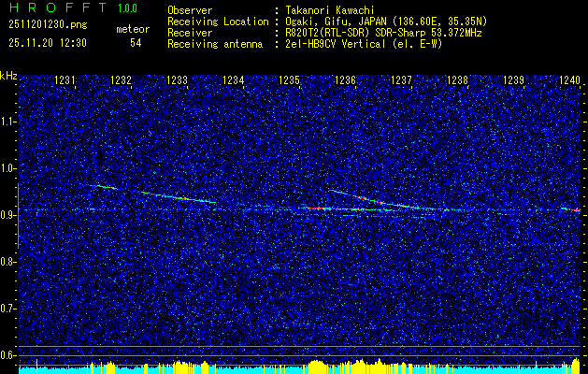Click the 1237 time marker
This screenshot has height=374, width=588.
click(x=402, y=80)
